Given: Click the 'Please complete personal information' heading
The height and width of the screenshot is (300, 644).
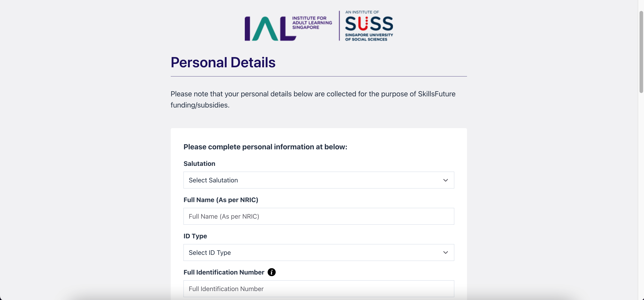Looking at the screenshot, I should [265, 147].
